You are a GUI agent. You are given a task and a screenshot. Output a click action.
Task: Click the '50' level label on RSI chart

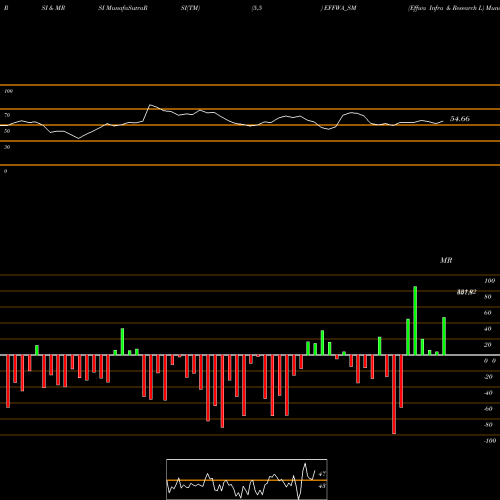pyautogui.click(x=7, y=131)
